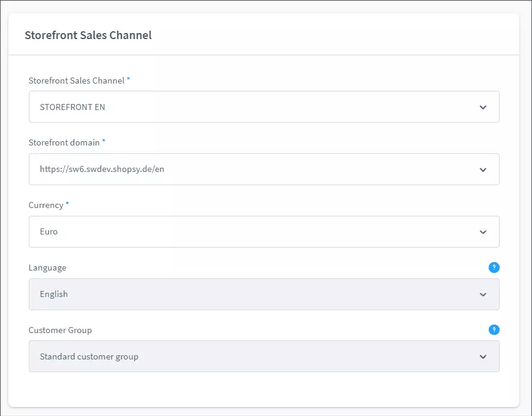Click the chevron arrow in the Storefront domain field
Image resolution: width=532 pixels, height=416 pixels.
coord(483,170)
